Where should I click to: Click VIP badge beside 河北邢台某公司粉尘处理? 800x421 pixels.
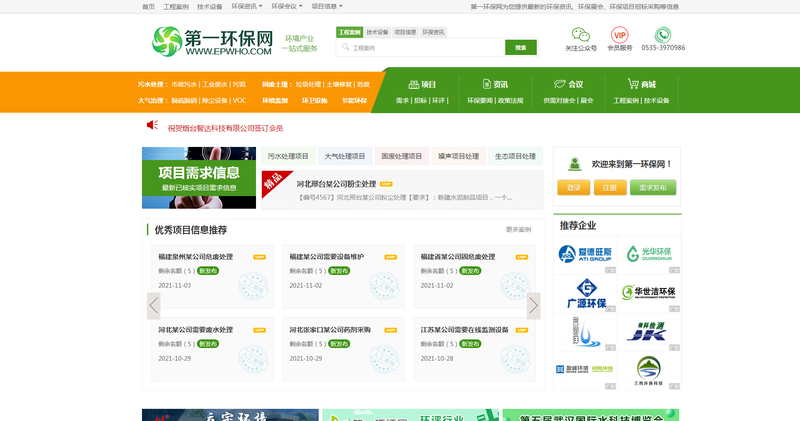[x=386, y=184]
